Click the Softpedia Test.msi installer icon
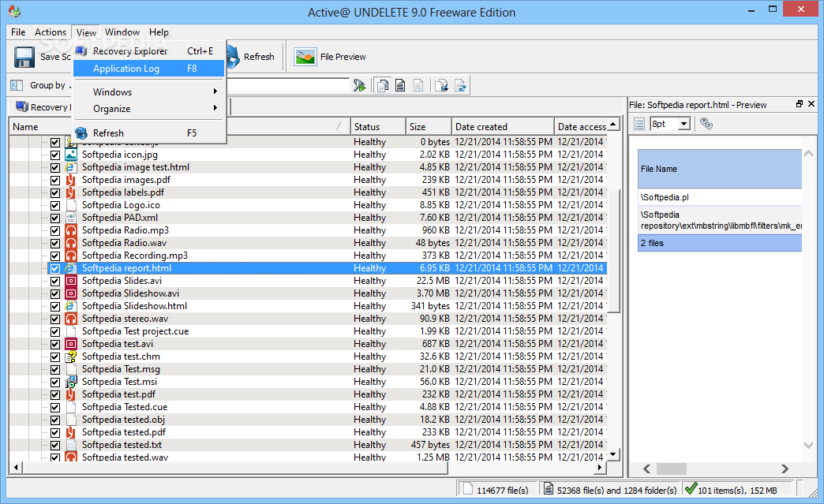 pos(71,382)
